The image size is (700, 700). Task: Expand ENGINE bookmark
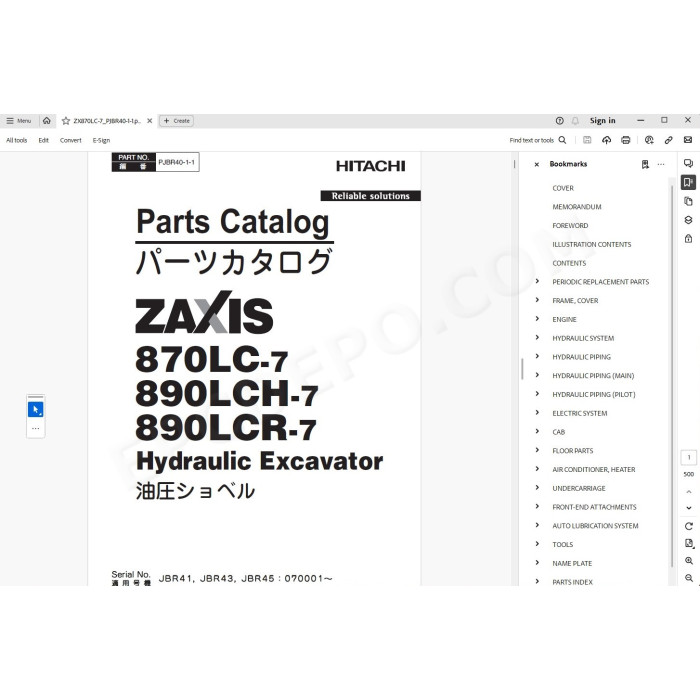coord(537,319)
